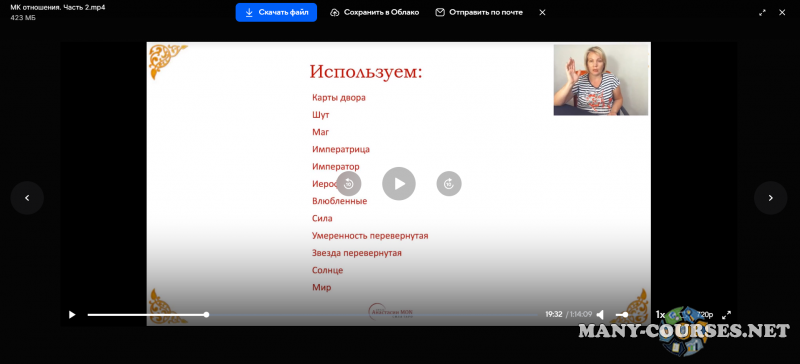The width and height of the screenshot is (800, 364).
Task: Click the unplayed part of the progress bar
Action: (375, 314)
